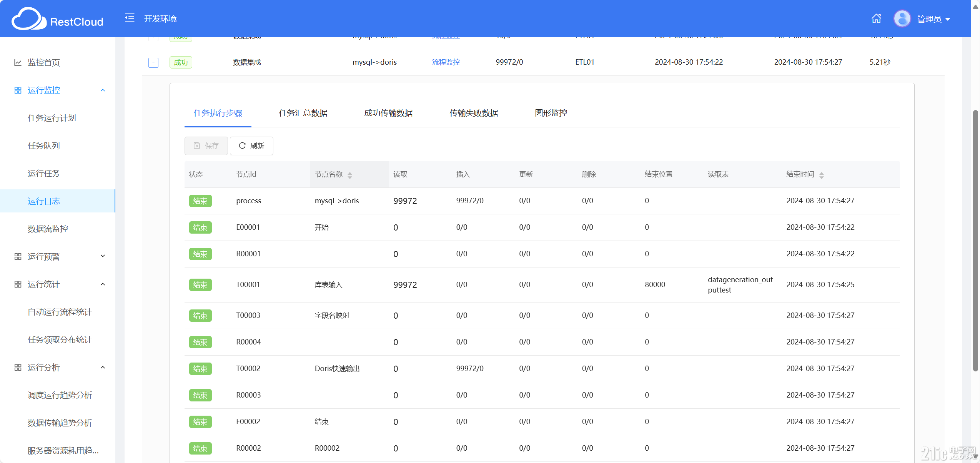
Task: Click the 读取 column header
Action: (x=400, y=174)
